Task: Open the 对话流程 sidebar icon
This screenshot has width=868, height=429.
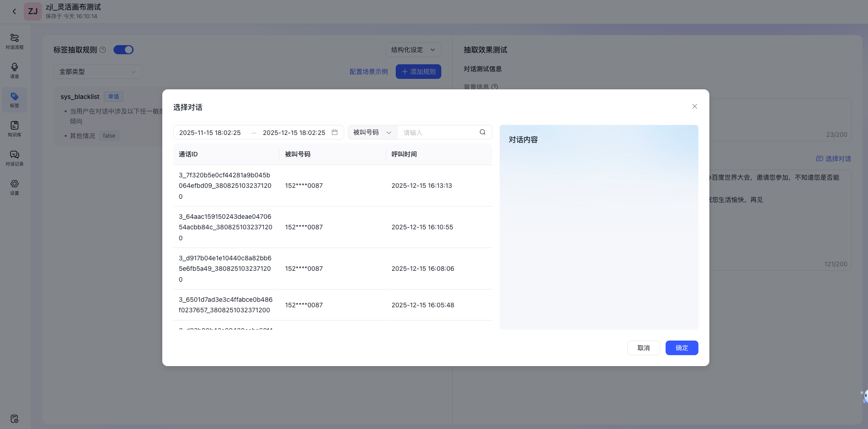Action: pyautogui.click(x=15, y=41)
